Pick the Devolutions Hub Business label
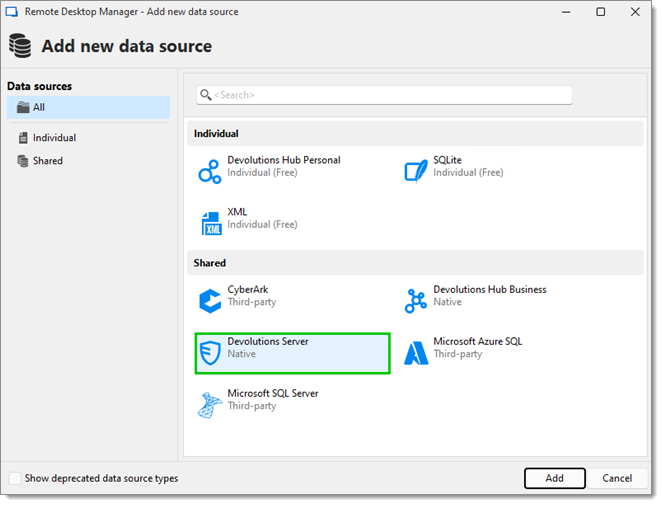The height and width of the screenshot is (505, 662). (x=490, y=290)
